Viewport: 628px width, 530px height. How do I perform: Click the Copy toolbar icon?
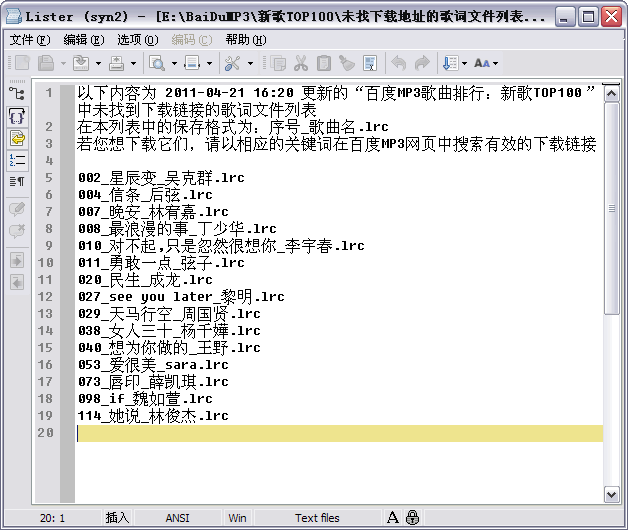278,63
